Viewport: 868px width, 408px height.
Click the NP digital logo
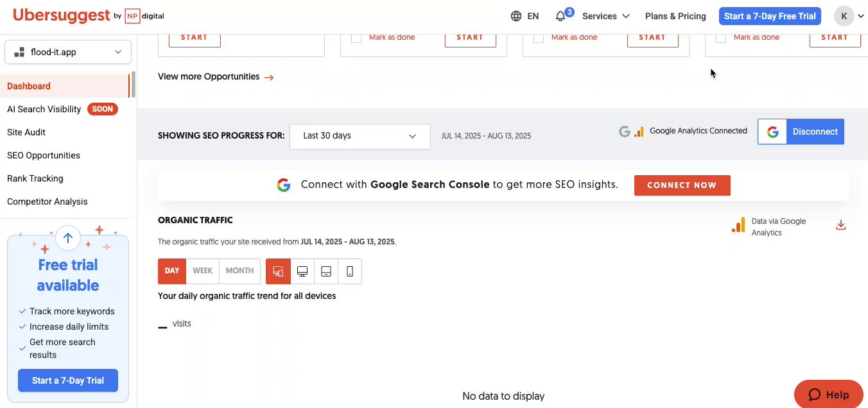point(144,16)
